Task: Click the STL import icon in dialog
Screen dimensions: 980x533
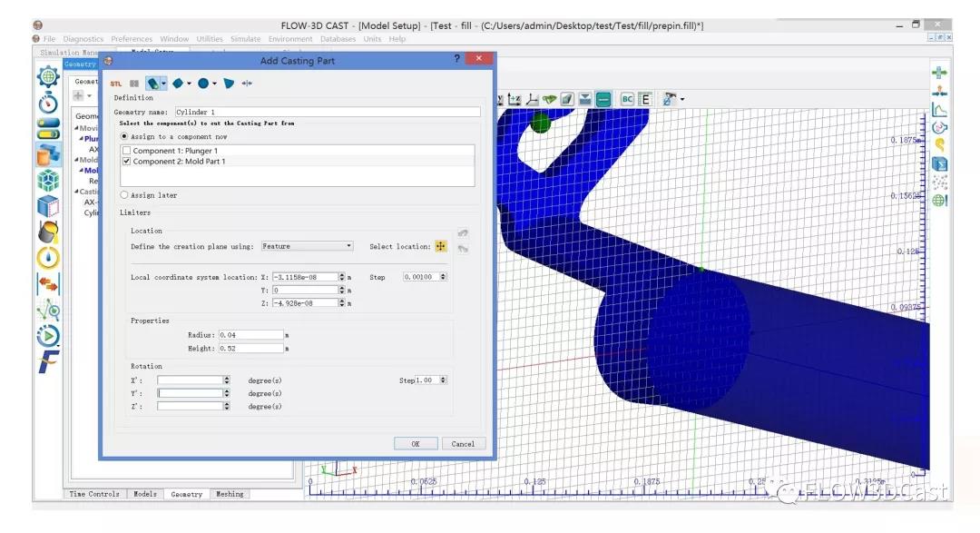Action: [115, 84]
